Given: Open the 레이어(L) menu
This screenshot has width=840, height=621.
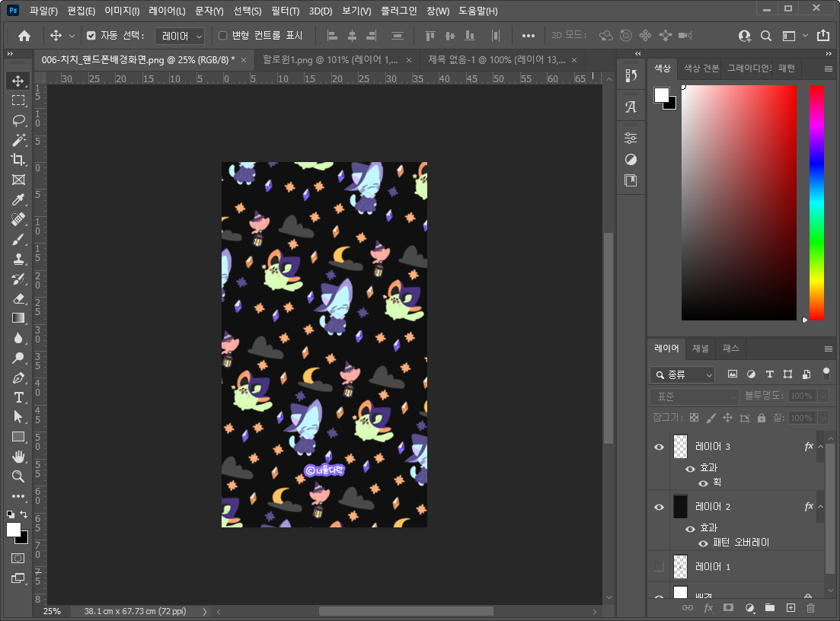Looking at the screenshot, I should 167,11.
